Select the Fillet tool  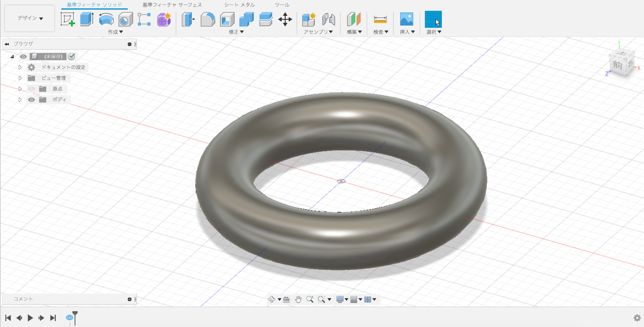(208, 19)
